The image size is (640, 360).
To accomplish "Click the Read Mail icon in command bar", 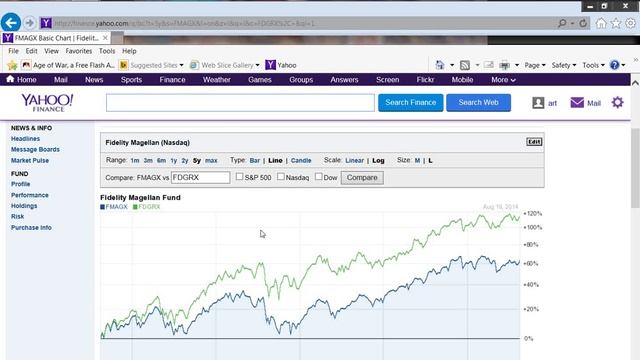I will 489,65.
